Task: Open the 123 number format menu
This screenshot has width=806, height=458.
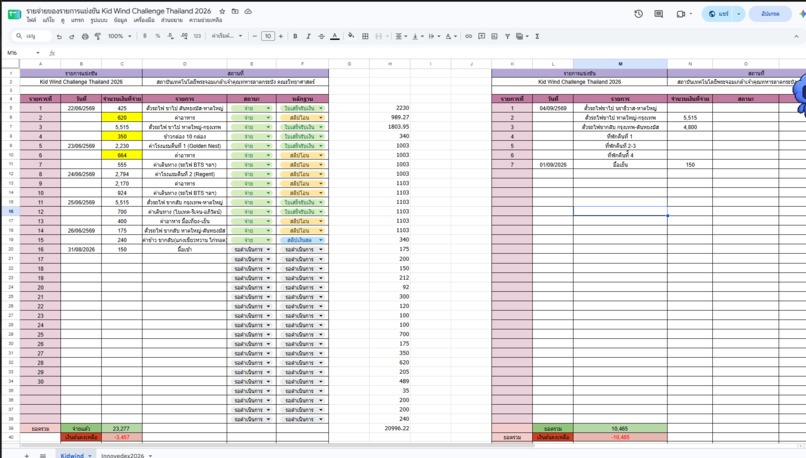Action: [x=197, y=36]
